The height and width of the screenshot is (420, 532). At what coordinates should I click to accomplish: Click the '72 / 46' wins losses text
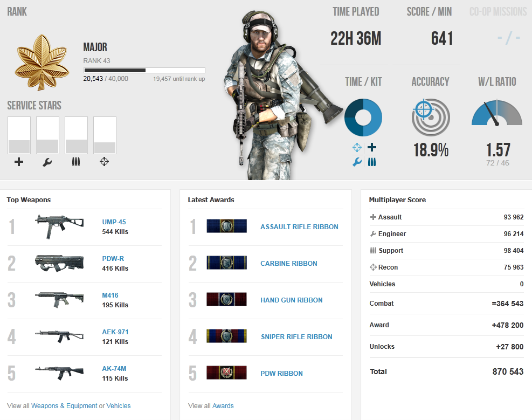click(x=498, y=163)
